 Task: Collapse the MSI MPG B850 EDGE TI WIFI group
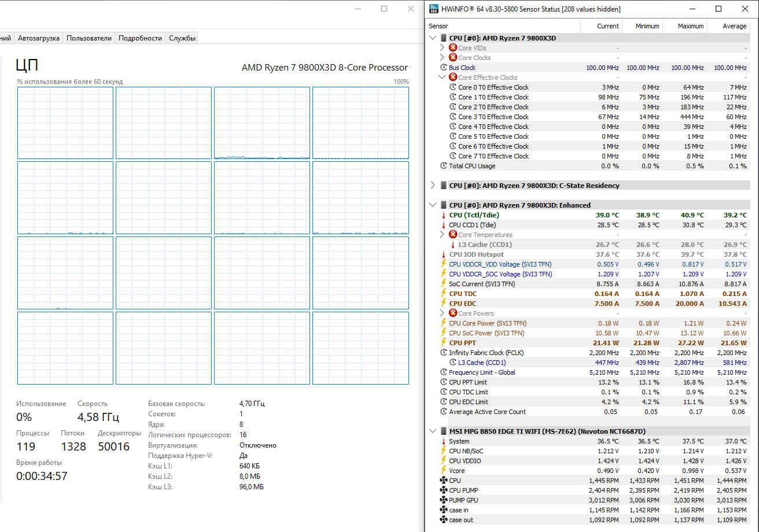pos(433,431)
